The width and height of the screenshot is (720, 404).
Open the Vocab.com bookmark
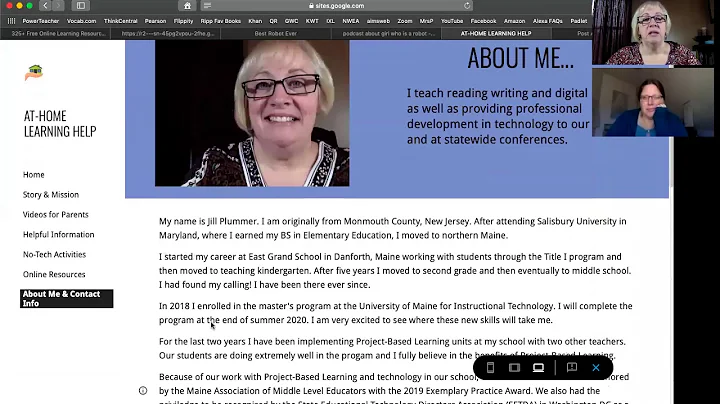tap(81, 21)
